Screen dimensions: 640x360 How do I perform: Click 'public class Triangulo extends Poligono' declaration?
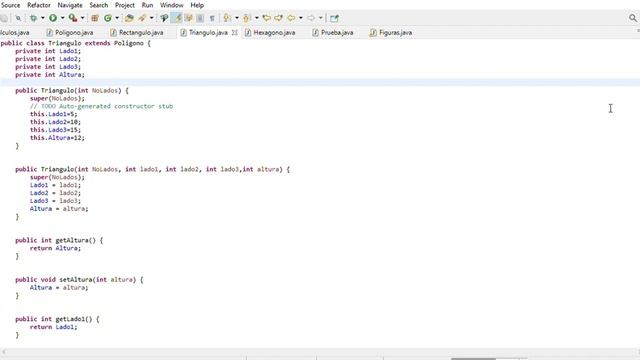click(x=76, y=43)
